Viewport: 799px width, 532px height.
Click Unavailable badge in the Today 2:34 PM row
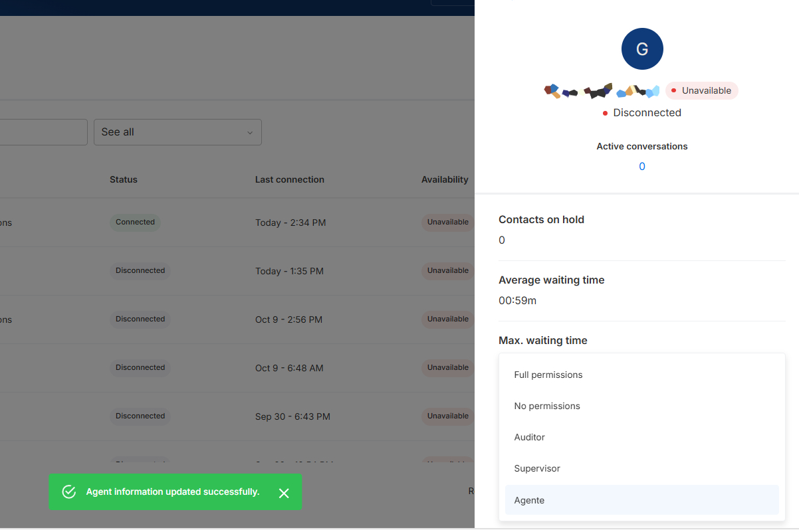coord(448,222)
